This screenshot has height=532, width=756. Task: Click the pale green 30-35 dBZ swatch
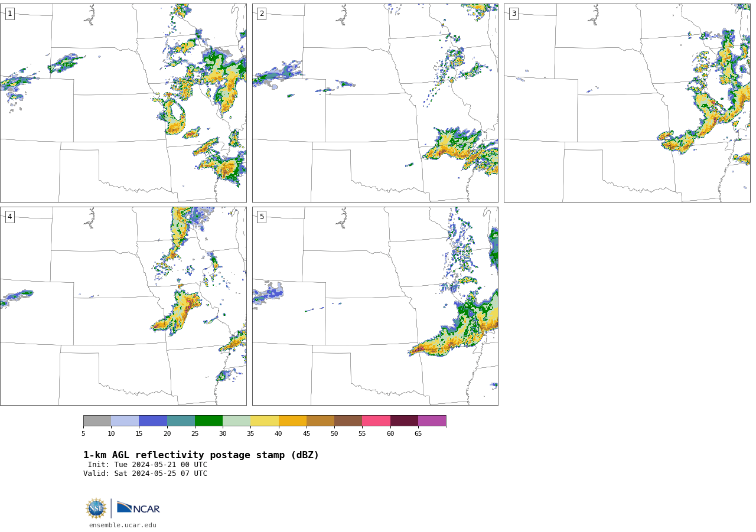tap(237, 421)
